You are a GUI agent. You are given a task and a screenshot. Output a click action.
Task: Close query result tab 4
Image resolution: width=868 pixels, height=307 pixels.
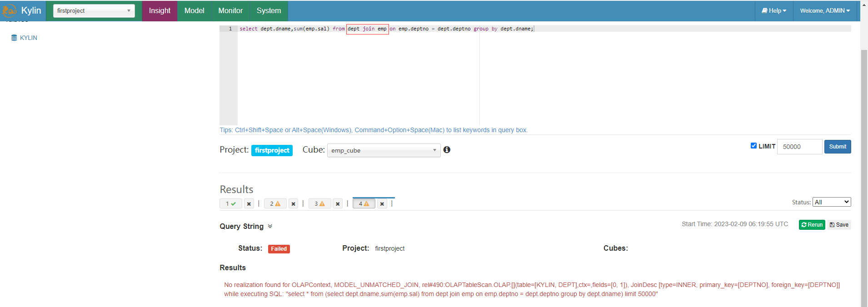click(x=382, y=204)
